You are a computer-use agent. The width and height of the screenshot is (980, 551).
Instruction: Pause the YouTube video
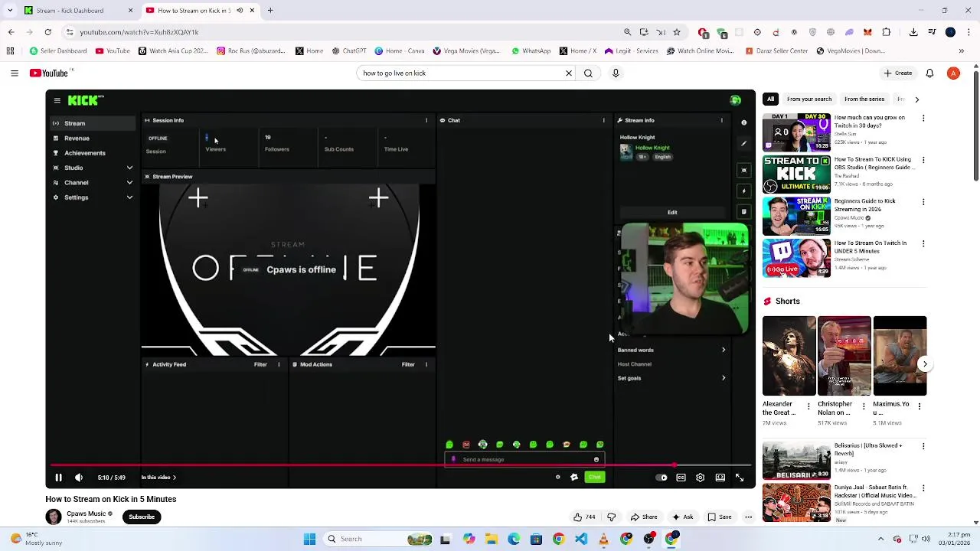[x=58, y=478]
